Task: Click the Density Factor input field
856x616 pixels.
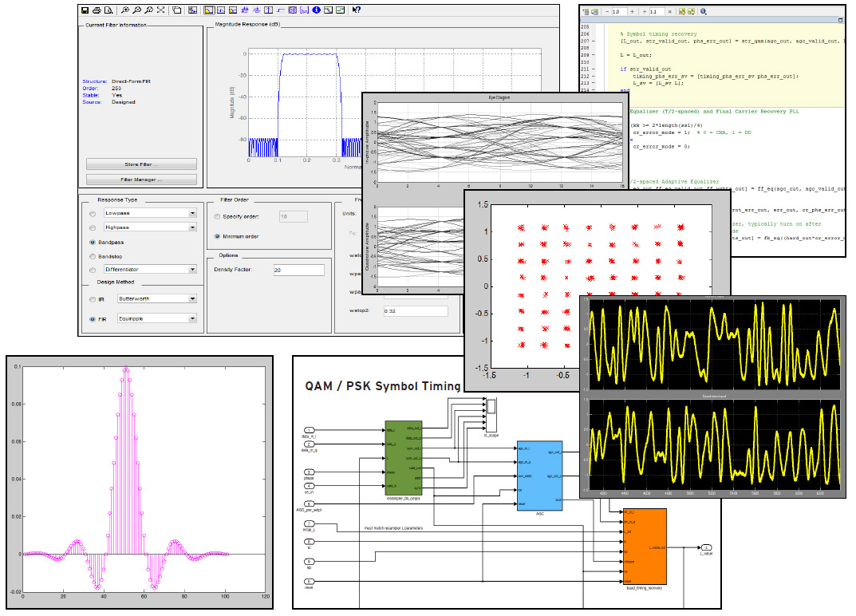Action: [298, 270]
